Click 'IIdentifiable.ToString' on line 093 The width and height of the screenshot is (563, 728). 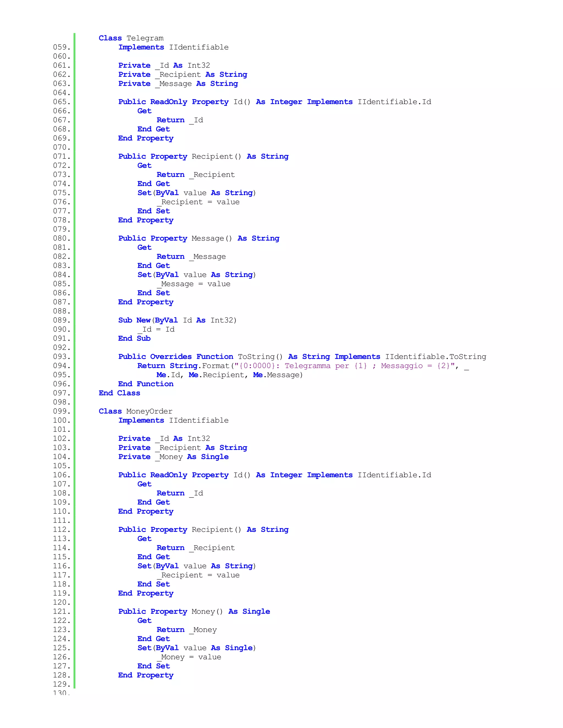pos(436,357)
